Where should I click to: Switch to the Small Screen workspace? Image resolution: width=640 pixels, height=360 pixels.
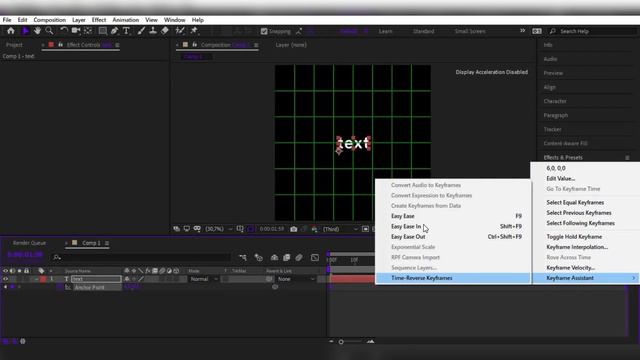pyautogui.click(x=470, y=31)
